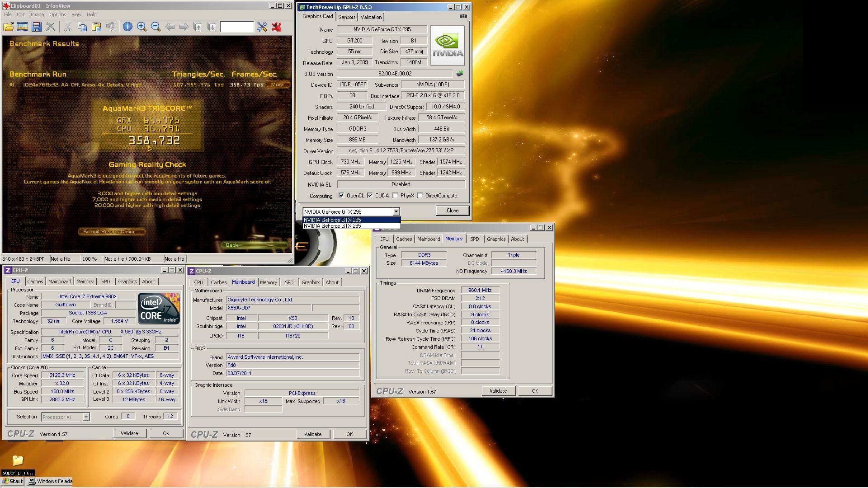Screen dimensions: 868x488
Task: Open a file with IrfanView folder icon
Action: (8, 27)
